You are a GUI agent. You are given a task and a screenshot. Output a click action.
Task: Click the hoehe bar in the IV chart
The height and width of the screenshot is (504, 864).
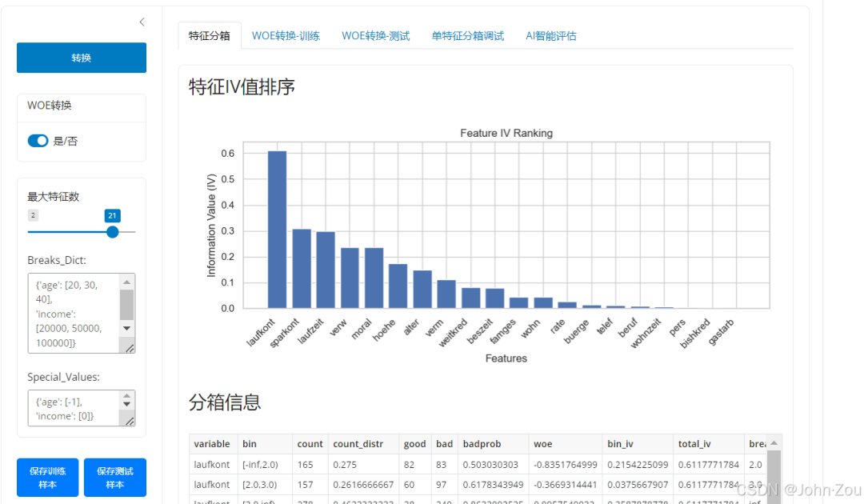(398, 286)
